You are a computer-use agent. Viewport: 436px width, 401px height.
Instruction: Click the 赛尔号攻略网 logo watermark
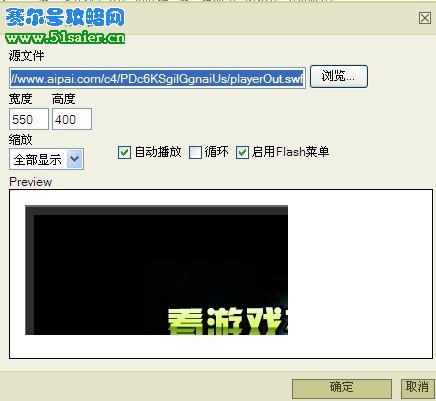(65, 17)
